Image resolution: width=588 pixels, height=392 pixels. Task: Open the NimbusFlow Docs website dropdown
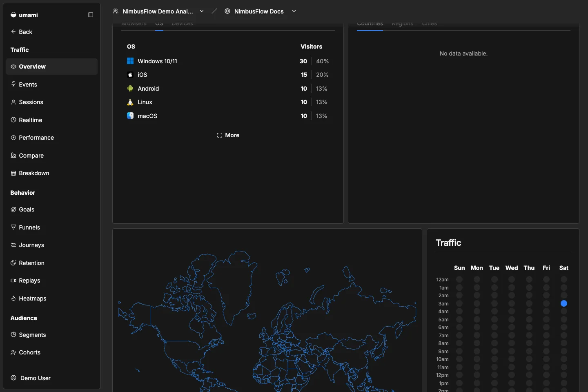click(x=260, y=11)
